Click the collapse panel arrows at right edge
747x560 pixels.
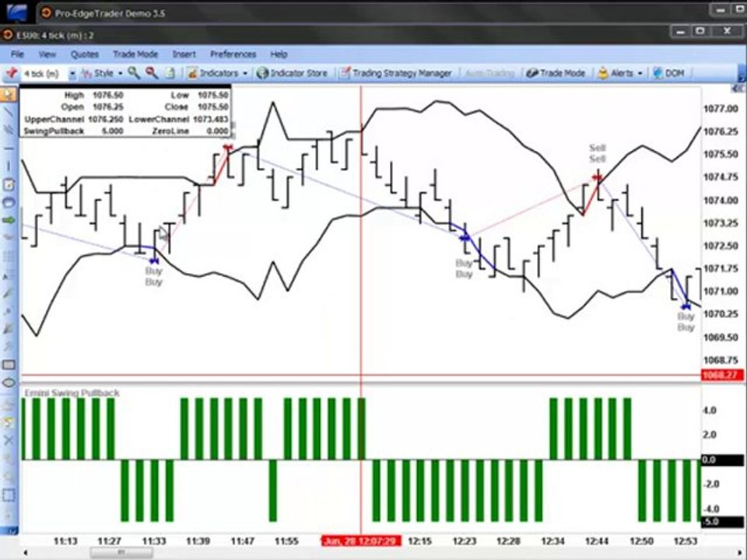(x=738, y=89)
